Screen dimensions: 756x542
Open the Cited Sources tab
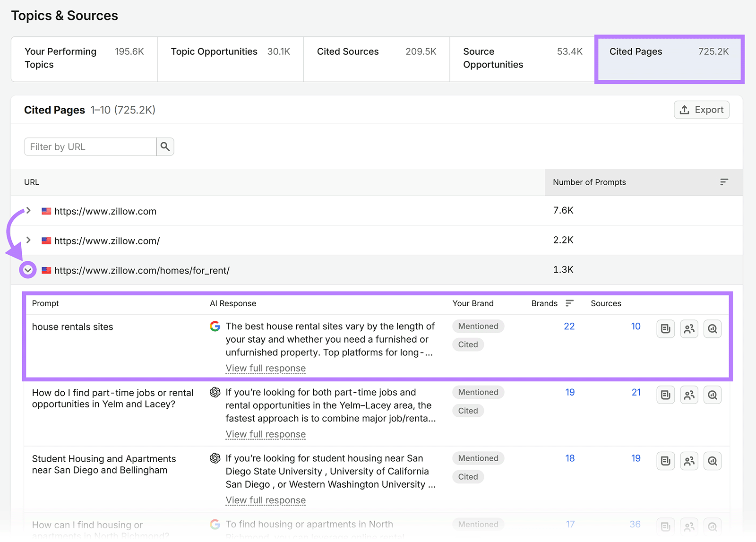[377, 59]
